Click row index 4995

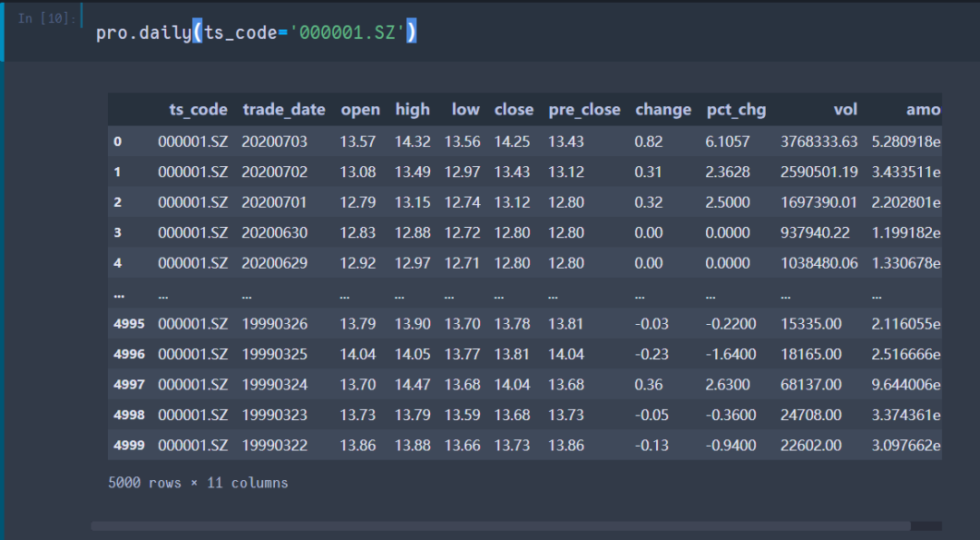[x=129, y=324]
